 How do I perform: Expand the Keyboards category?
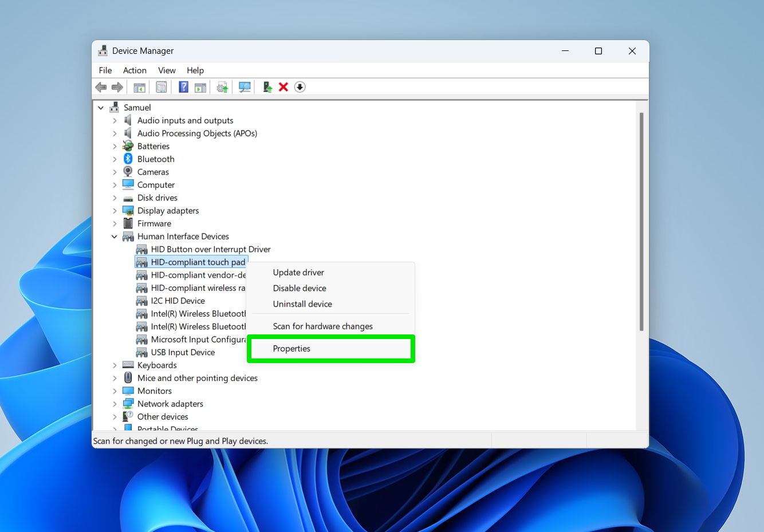click(115, 365)
